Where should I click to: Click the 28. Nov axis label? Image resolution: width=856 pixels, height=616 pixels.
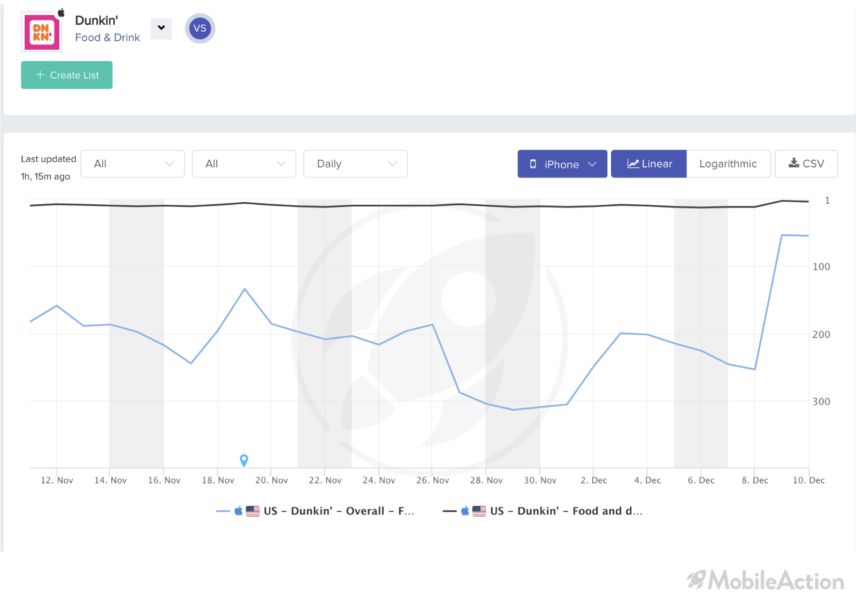tap(486, 480)
